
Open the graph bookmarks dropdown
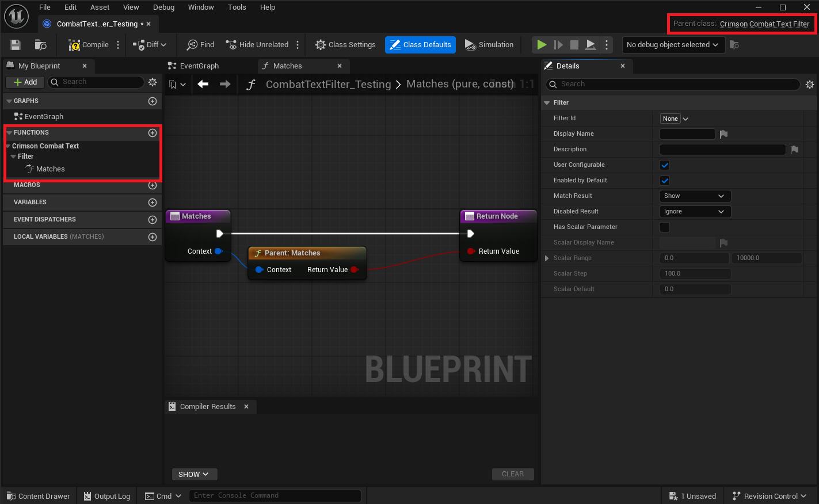(x=177, y=85)
